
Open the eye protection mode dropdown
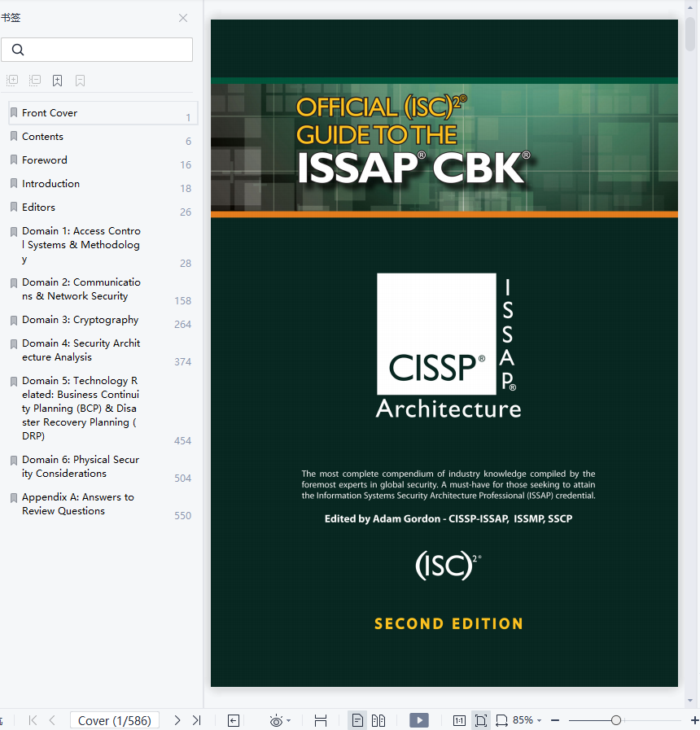point(288,721)
